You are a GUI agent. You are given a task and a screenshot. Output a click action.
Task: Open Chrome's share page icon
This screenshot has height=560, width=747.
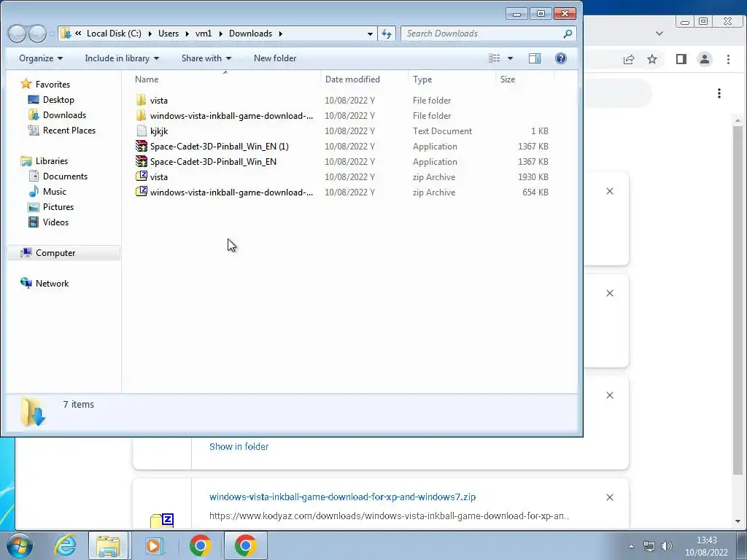pos(629,59)
